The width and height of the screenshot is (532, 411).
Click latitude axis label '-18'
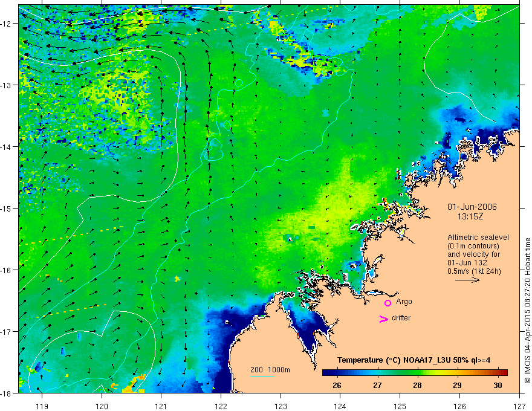(6, 393)
